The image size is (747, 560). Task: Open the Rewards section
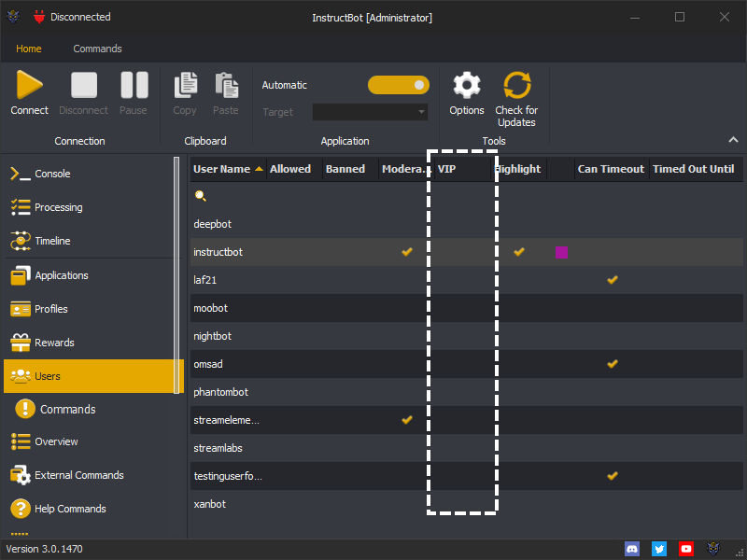click(x=88, y=343)
